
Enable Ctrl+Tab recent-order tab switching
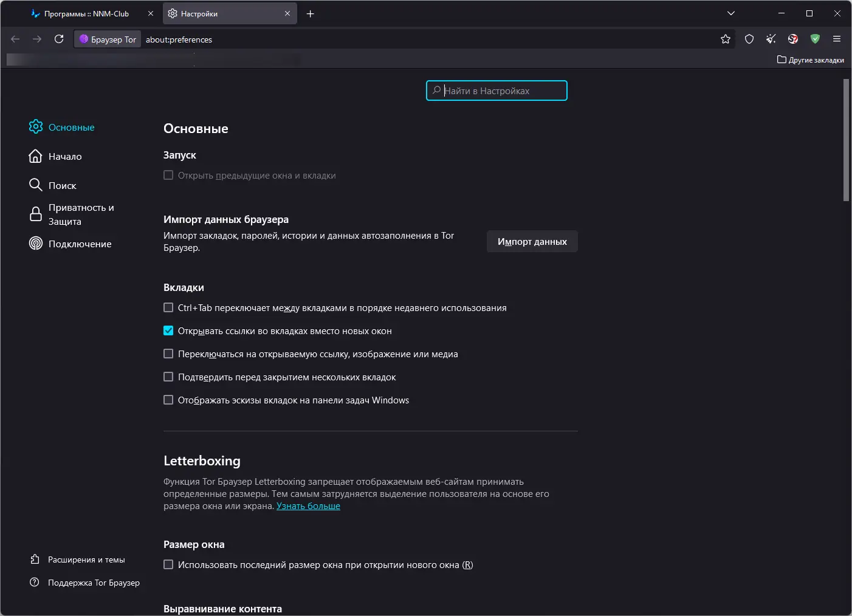(x=168, y=308)
